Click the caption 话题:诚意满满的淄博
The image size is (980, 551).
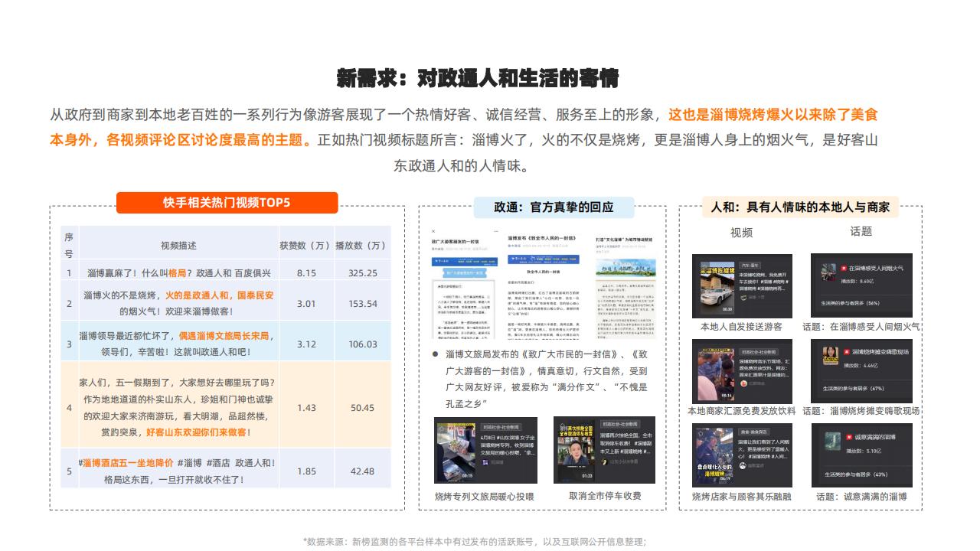coord(861,497)
